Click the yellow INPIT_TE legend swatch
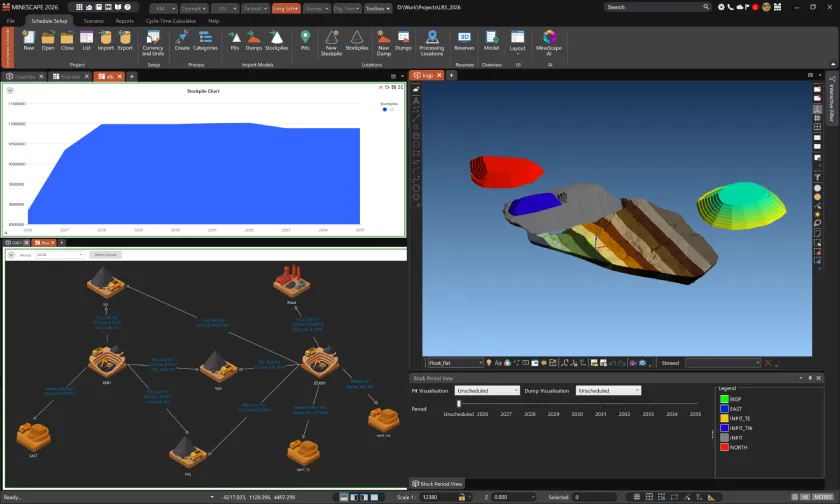840x504 pixels. click(724, 418)
